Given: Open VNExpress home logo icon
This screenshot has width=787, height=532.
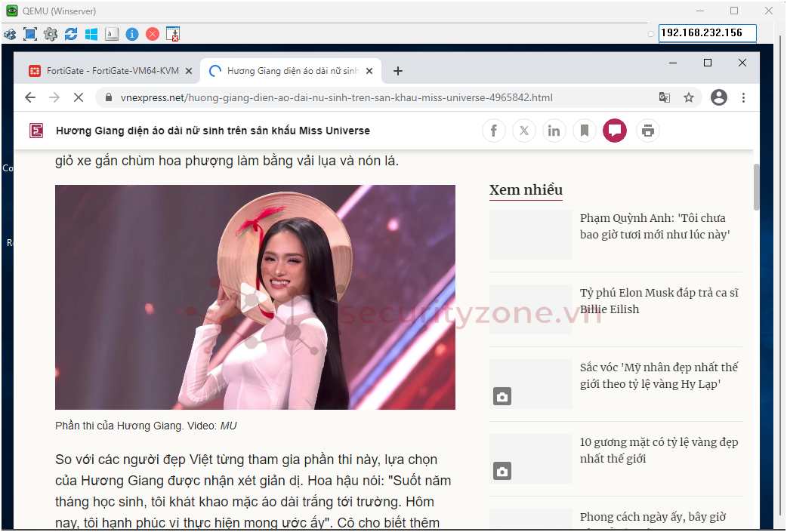Looking at the screenshot, I should 36,131.
